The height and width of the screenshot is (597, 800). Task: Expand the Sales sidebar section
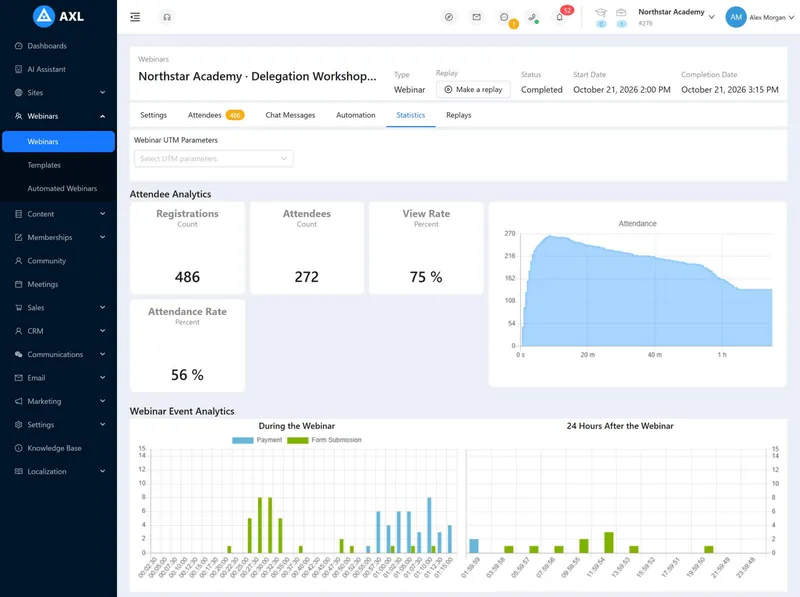click(x=58, y=308)
